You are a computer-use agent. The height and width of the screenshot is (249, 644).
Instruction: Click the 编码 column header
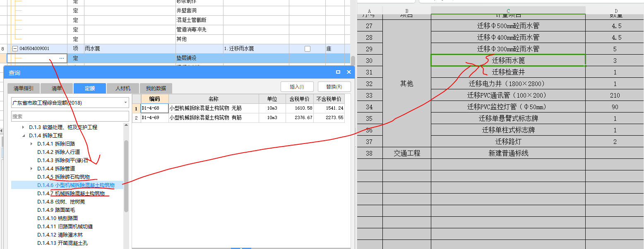[x=154, y=99]
